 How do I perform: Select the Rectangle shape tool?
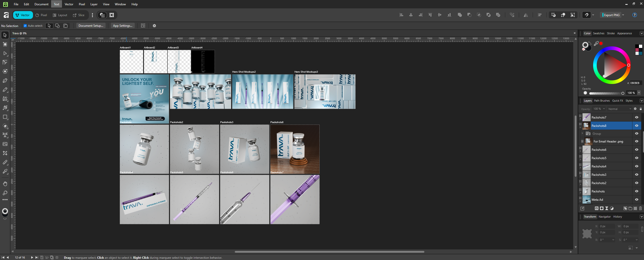click(5, 117)
